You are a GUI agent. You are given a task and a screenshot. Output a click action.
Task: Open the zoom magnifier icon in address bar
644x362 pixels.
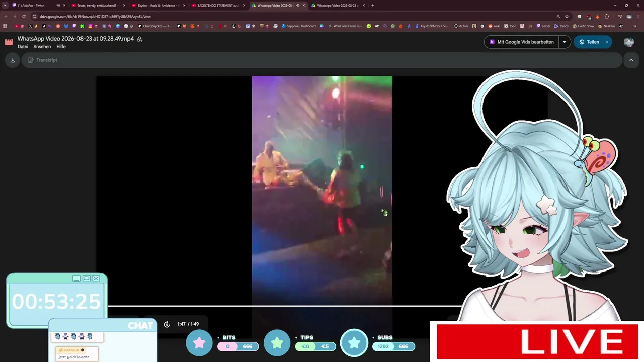(x=558, y=16)
